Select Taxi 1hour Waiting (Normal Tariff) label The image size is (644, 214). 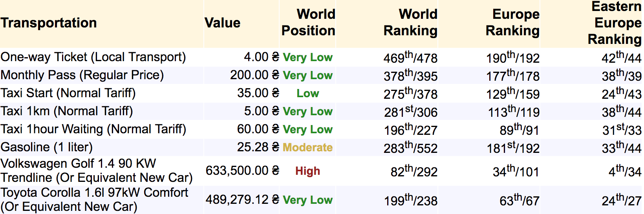point(93,129)
